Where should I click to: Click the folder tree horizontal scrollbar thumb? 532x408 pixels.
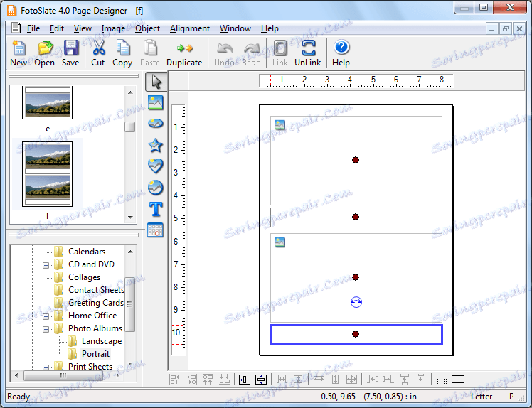(63, 375)
